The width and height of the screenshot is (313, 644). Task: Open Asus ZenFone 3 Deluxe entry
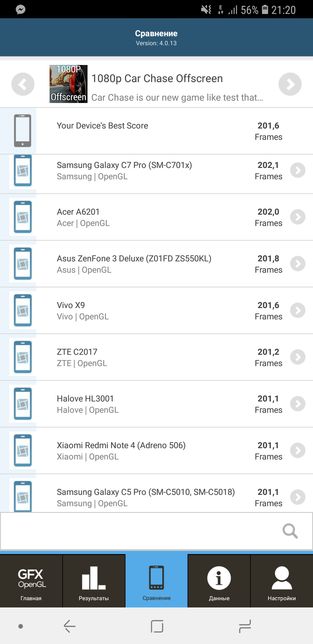pos(134,264)
